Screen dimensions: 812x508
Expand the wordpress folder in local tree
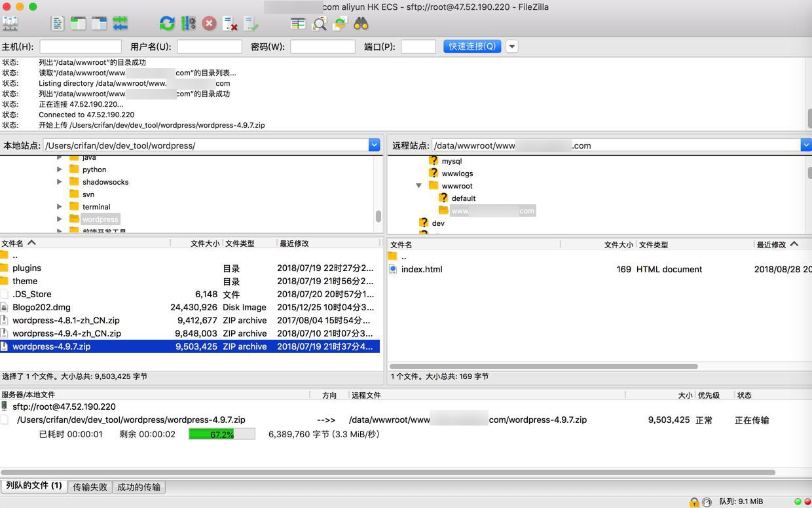pos(60,219)
